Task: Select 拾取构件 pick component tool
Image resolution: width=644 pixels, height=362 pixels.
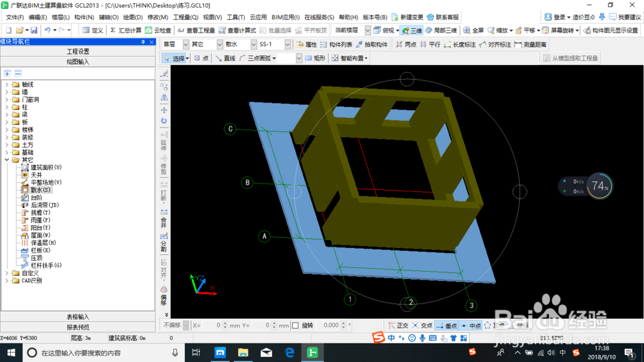Action: pyautogui.click(x=372, y=44)
